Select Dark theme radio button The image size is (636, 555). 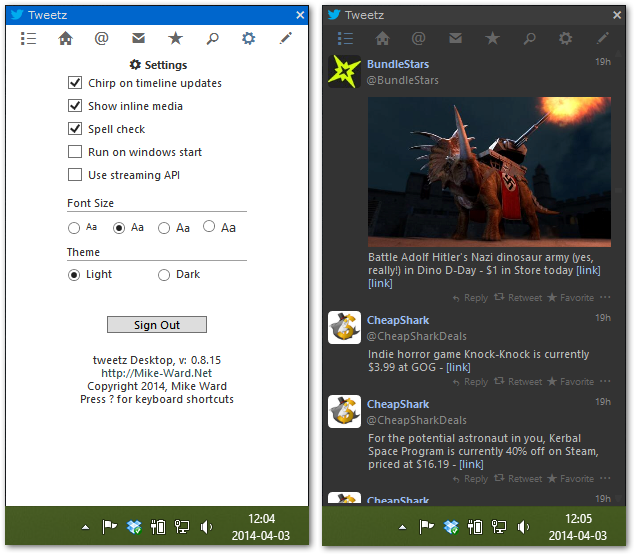[164, 275]
